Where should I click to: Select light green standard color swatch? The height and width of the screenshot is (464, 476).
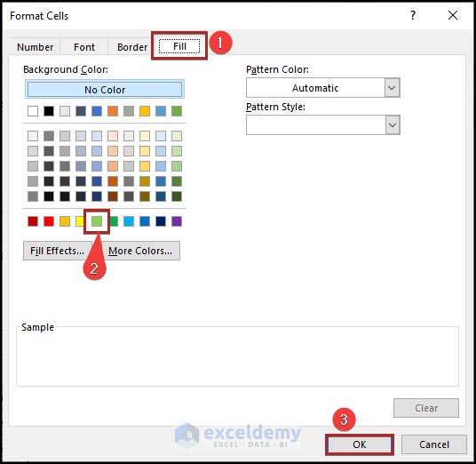[x=97, y=221]
